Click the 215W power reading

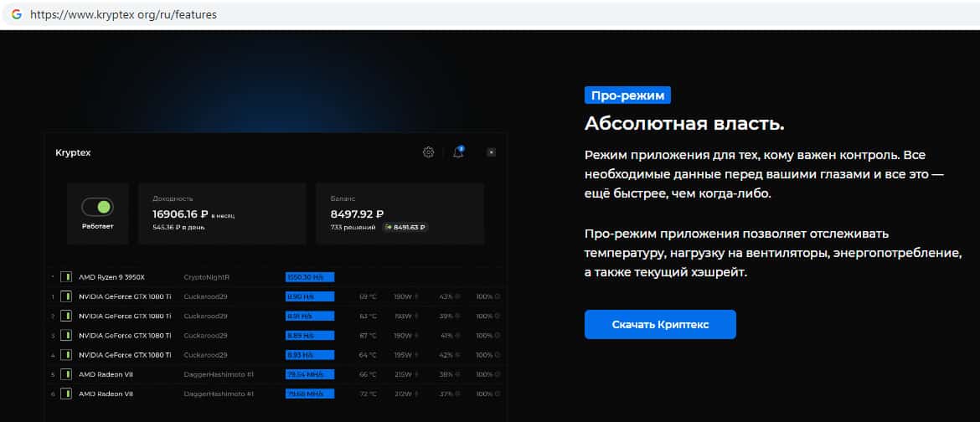[x=404, y=374]
